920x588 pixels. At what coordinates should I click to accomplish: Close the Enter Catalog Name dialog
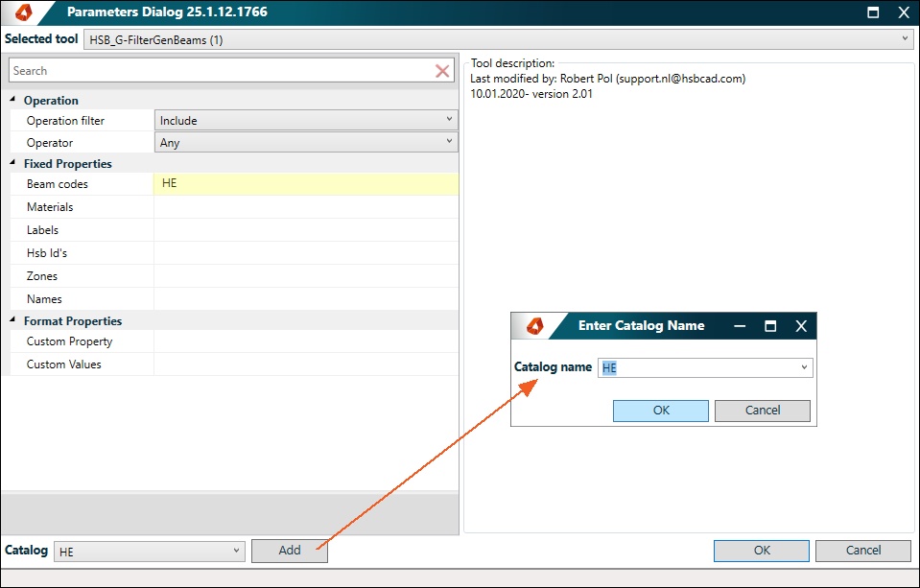801,326
